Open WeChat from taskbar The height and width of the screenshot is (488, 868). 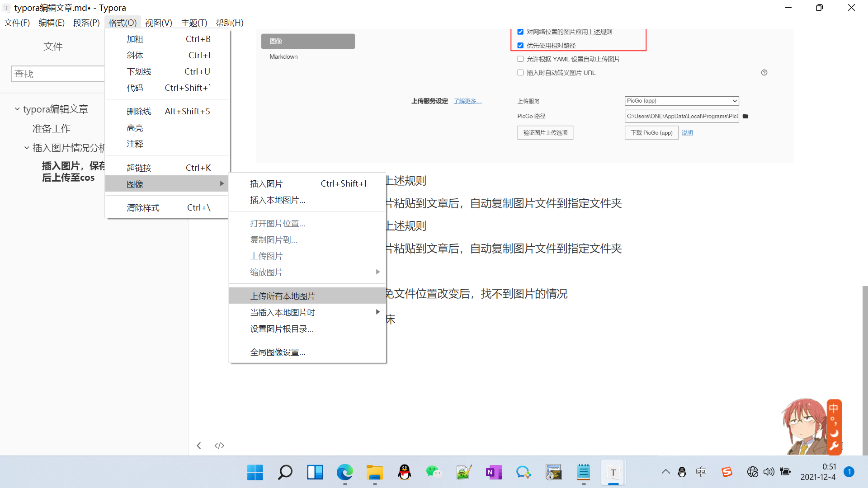434,473
